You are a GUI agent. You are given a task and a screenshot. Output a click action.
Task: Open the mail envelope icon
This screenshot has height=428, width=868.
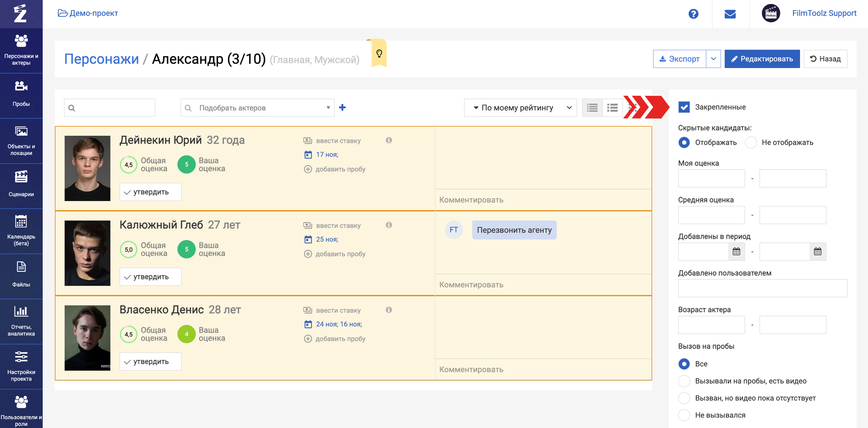point(730,14)
